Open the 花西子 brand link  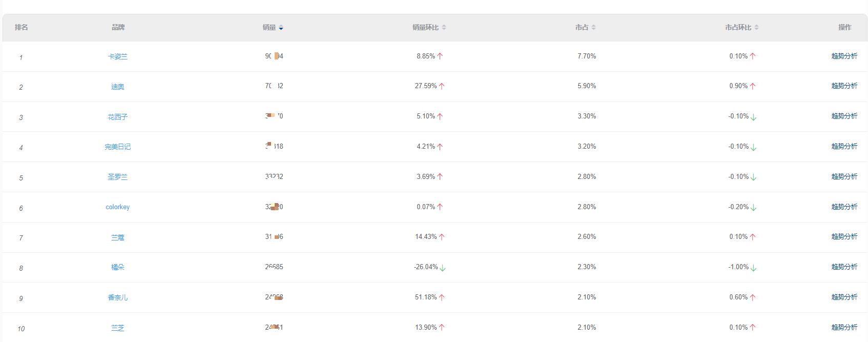(118, 117)
